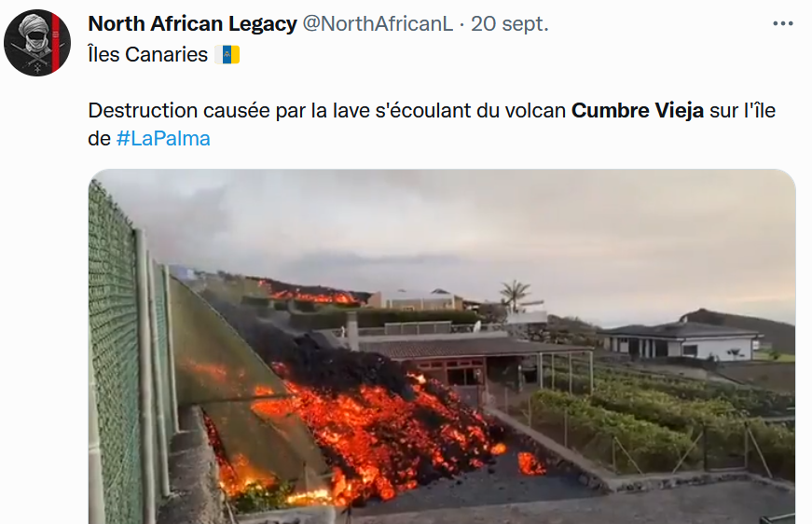Viewport: 812px width, 524px height.
Task: Click the Canary Islands flag emoji
Action: coord(227,54)
